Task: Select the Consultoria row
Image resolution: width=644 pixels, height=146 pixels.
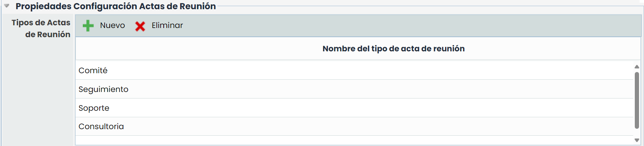Action: pyautogui.click(x=354, y=126)
